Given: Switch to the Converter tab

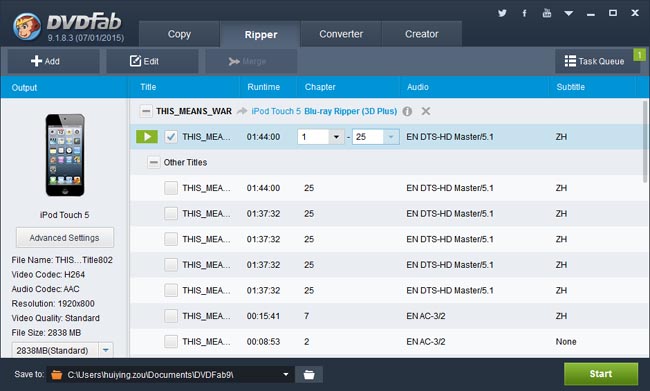Looking at the screenshot, I should pos(341,34).
